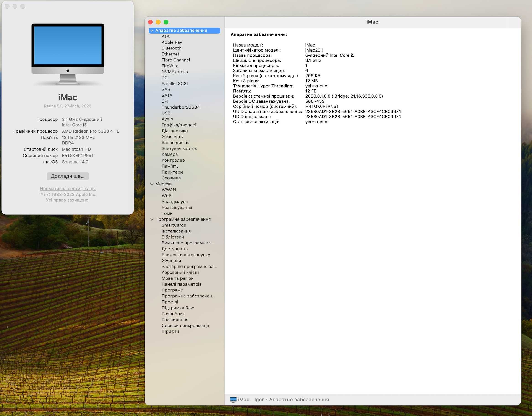532x416 pixels.
Task: Select Доступність in the sidebar
Action: tap(175, 249)
